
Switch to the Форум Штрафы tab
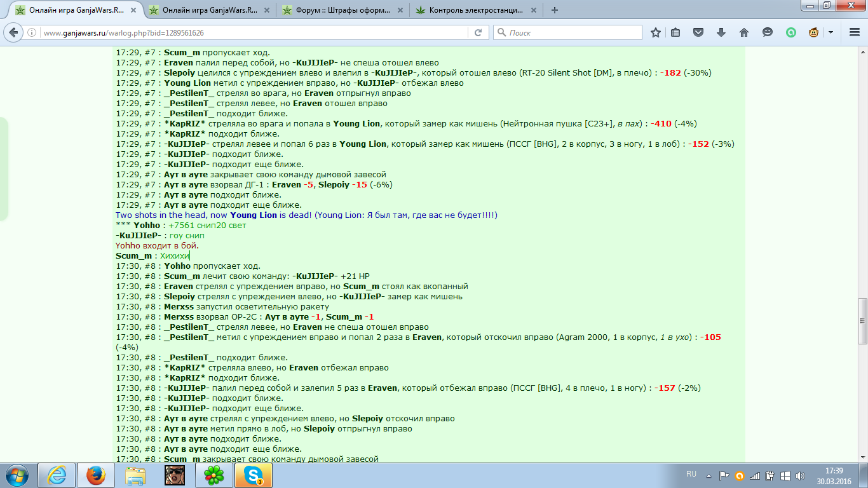(341, 10)
